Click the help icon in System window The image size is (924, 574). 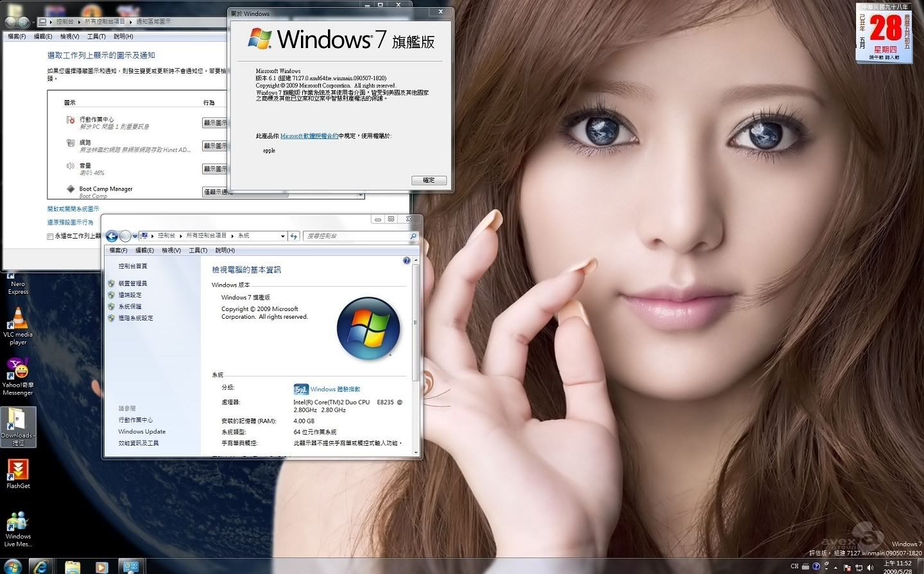tap(406, 260)
